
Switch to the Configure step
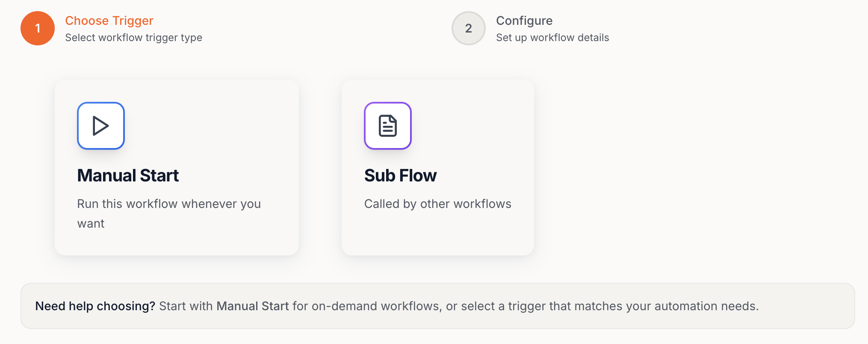(x=524, y=21)
